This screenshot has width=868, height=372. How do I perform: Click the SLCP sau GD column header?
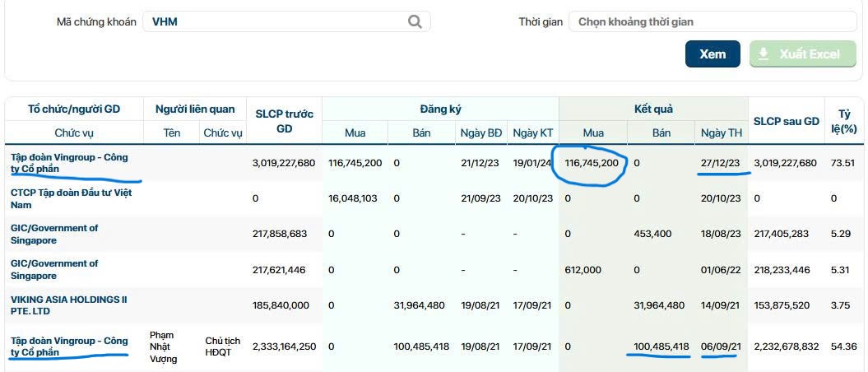click(787, 121)
